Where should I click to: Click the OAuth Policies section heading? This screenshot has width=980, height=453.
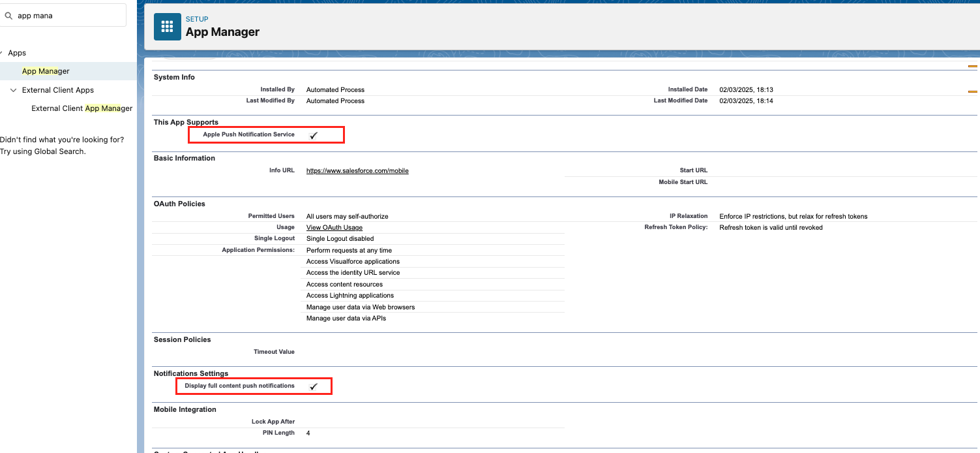coord(179,204)
